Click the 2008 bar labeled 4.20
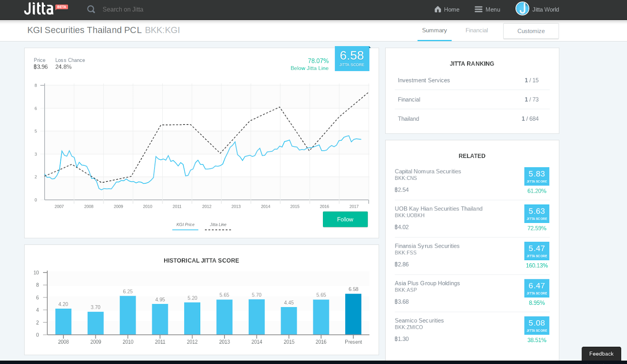627x364 pixels. 63,322
